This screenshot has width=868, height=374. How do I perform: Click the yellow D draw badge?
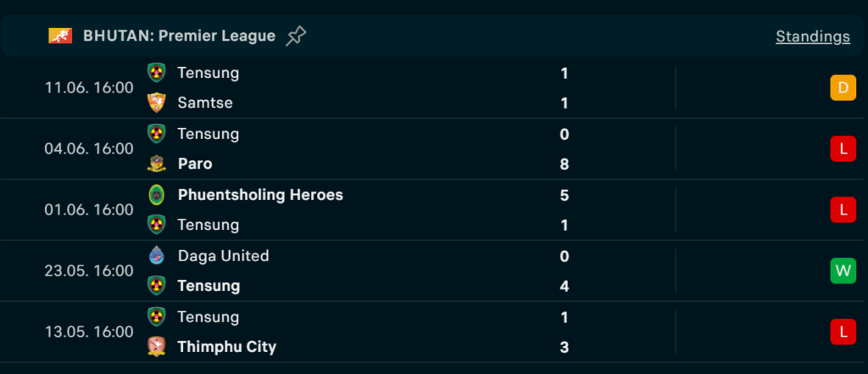click(843, 87)
